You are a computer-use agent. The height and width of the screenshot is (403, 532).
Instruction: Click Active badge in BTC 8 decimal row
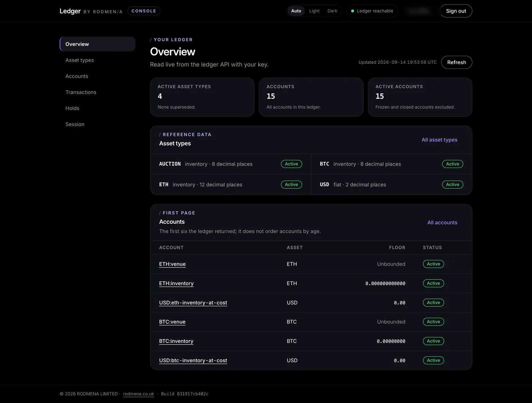[453, 164]
